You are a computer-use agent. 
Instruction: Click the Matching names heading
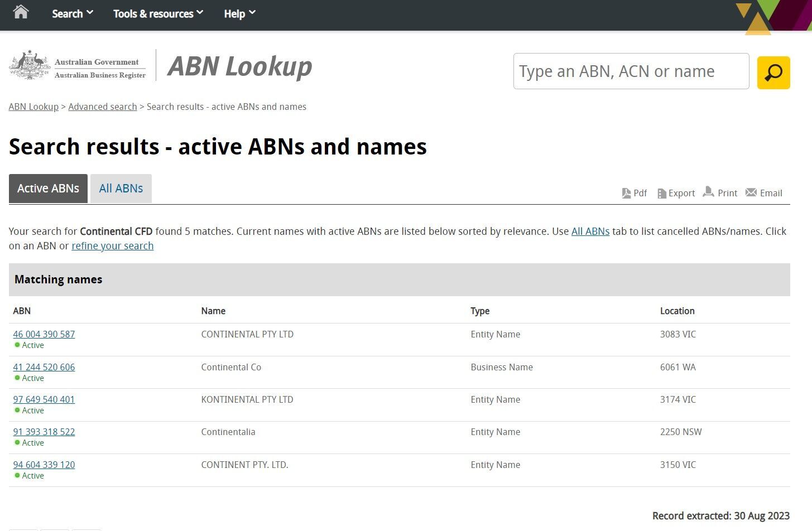(59, 279)
